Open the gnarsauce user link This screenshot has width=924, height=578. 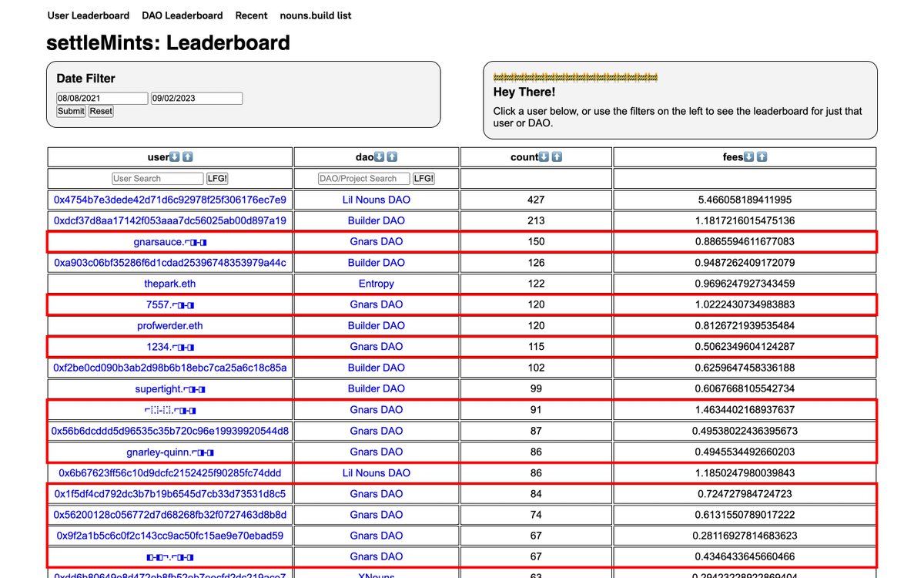(170, 241)
